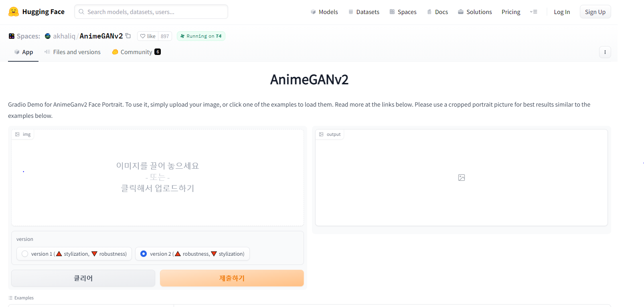Click the Models cube icon
This screenshot has height=307, width=644.
[x=313, y=12]
